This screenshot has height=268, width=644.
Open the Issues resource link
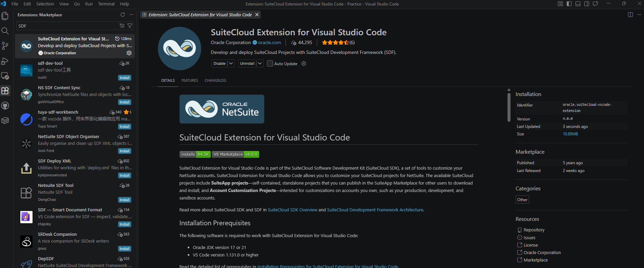click(x=529, y=238)
